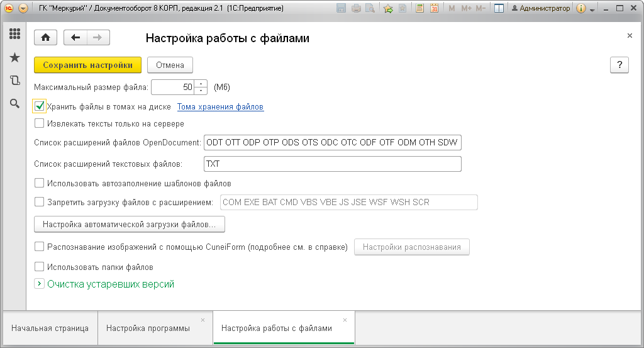Decrease maximum file size with down arrow

tap(201, 91)
